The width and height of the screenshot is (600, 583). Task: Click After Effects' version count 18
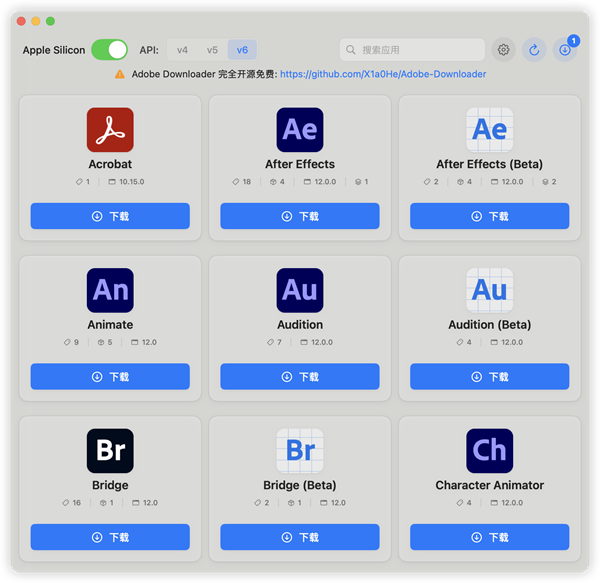pyautogui.click(x=247, y=182)
